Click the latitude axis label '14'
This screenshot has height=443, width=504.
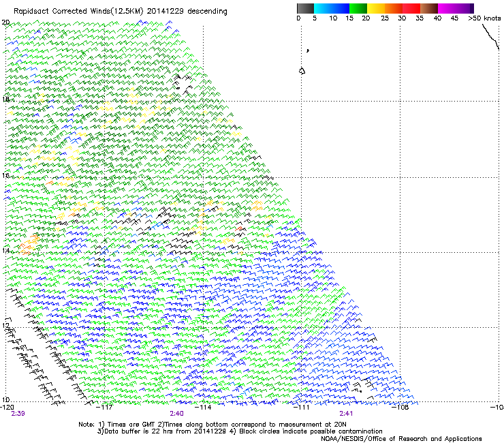(x=5, y=251)
